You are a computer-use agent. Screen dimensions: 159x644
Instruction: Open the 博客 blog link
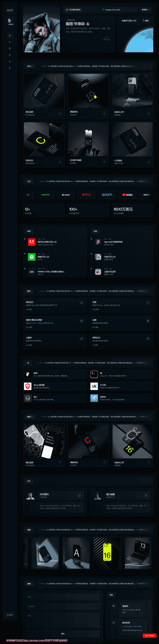[30, 417]
